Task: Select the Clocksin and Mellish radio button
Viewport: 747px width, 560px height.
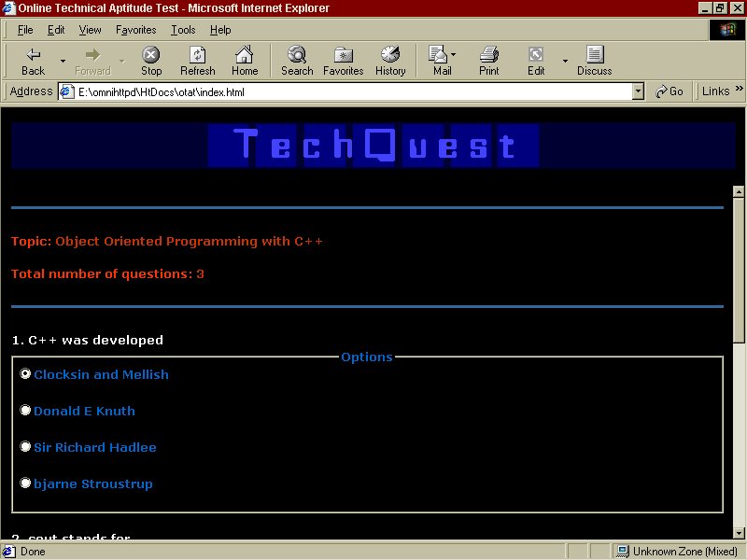Action: pyautogui.click(x=25, y=374)
